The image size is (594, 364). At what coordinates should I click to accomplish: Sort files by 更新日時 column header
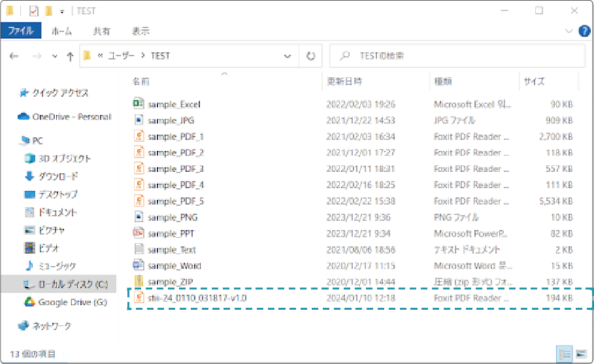pos(344,81)
